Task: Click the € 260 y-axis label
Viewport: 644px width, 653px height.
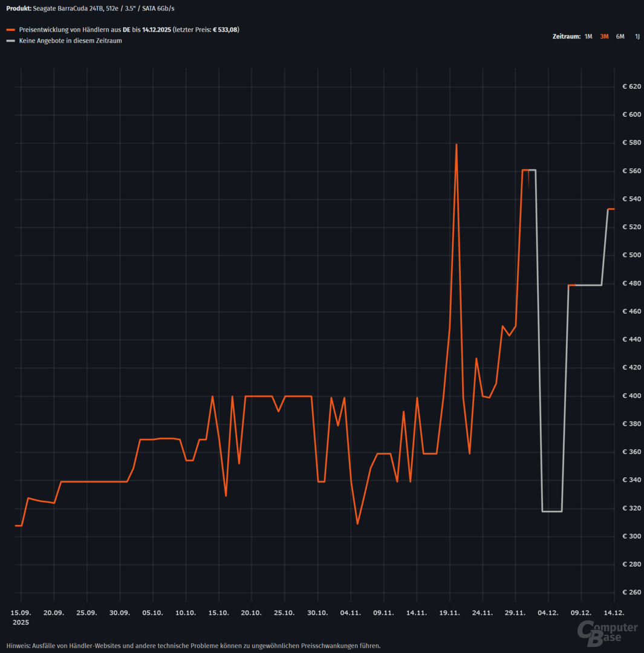Action: click(x=629, y=593)
